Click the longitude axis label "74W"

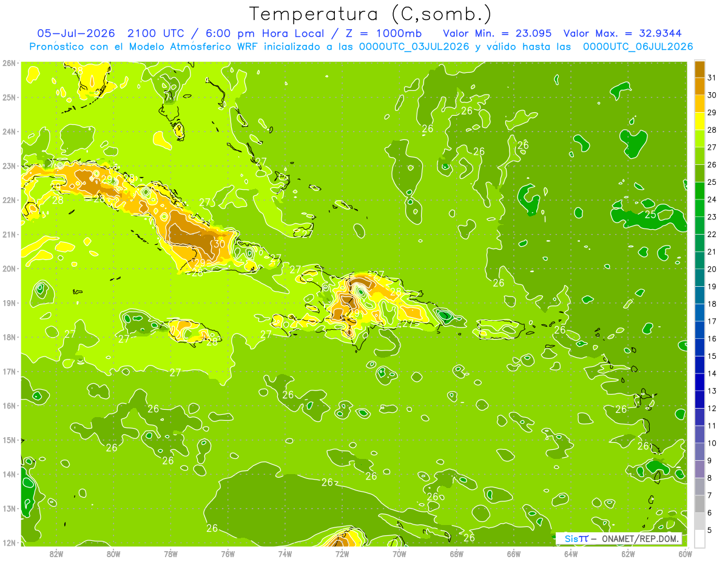[285, 553]
